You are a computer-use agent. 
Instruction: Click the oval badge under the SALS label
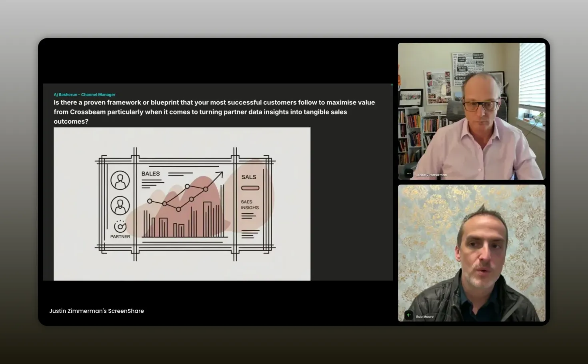(250, 187)
